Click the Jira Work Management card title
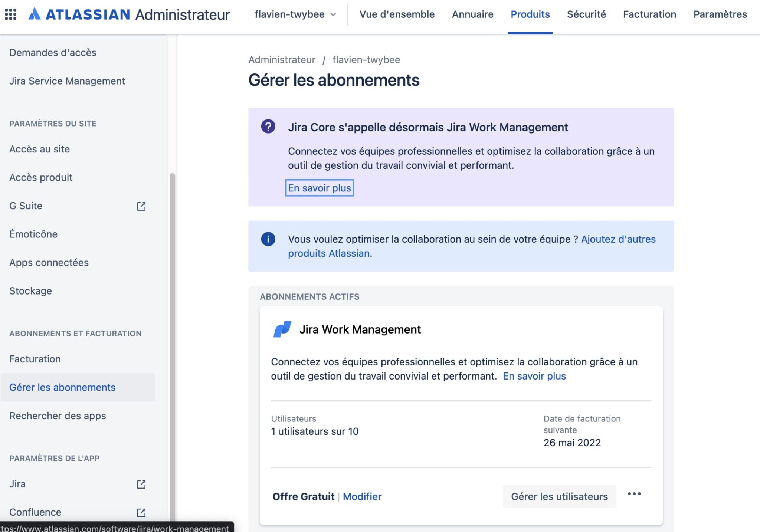The width and height of the screenshot is (760, 532). (x=360, y=329)
